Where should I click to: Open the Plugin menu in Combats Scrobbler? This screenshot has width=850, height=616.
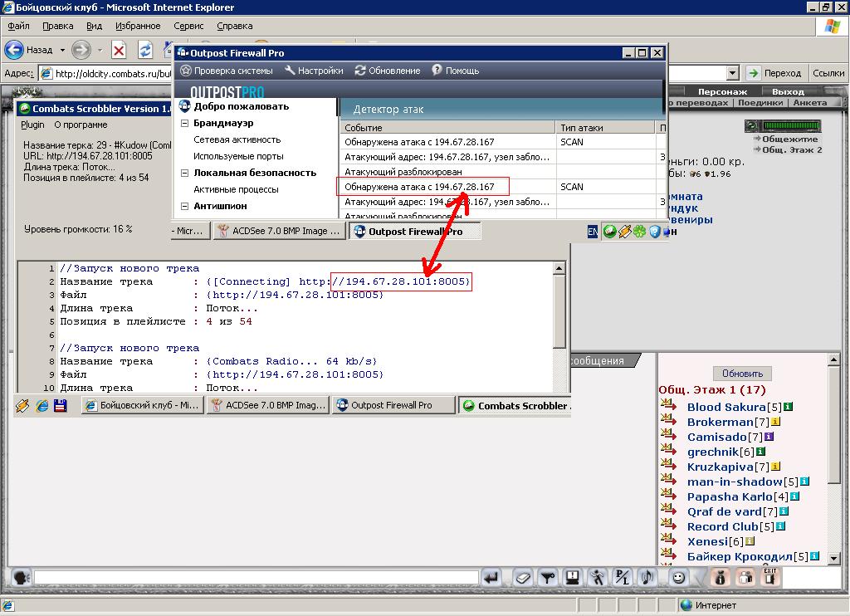coord(32,125)
